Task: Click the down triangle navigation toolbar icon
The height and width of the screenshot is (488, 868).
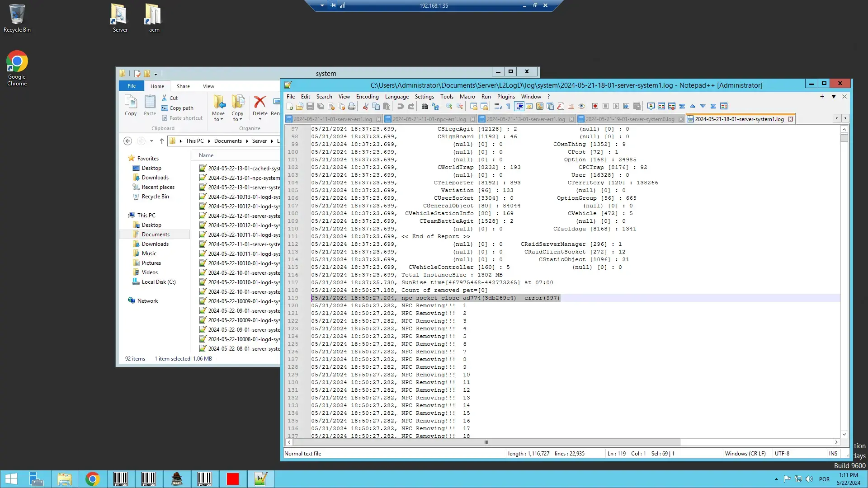Action: click(x=703, y=106)
